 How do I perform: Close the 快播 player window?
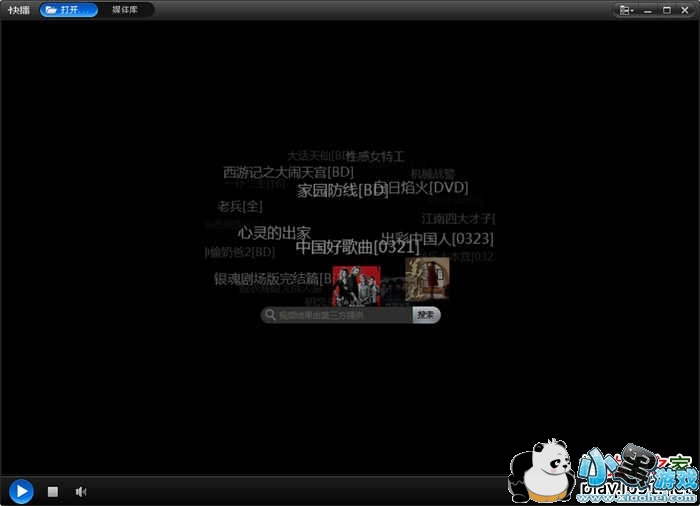coord(685,10)
